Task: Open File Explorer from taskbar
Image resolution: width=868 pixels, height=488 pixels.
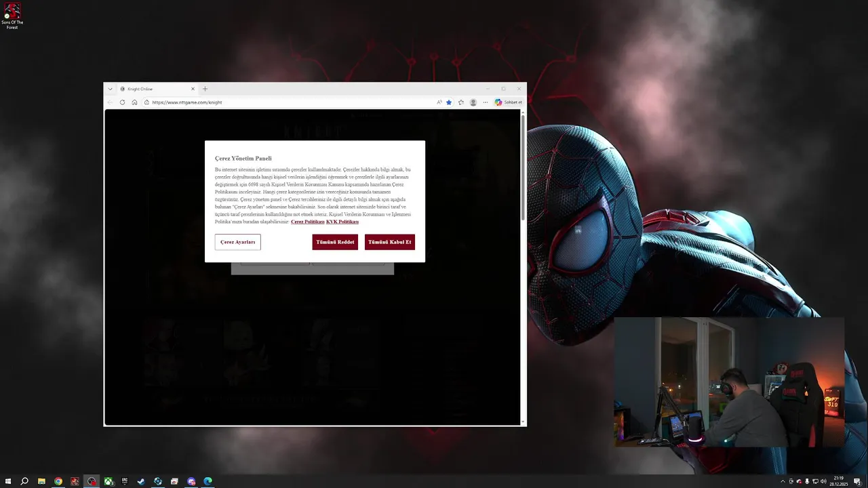Action: pyautogui.click(x=41, y=481)
